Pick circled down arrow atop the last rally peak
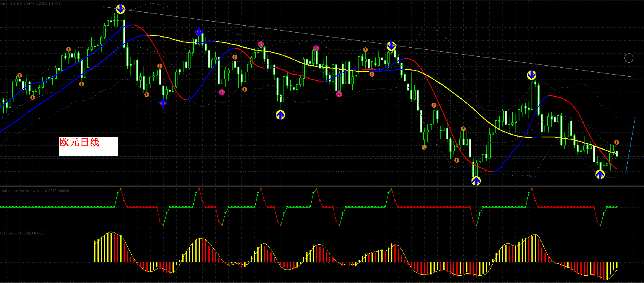The width and height of the screenshot is (644, 283). pyautogui.click(x=531, y=75)
